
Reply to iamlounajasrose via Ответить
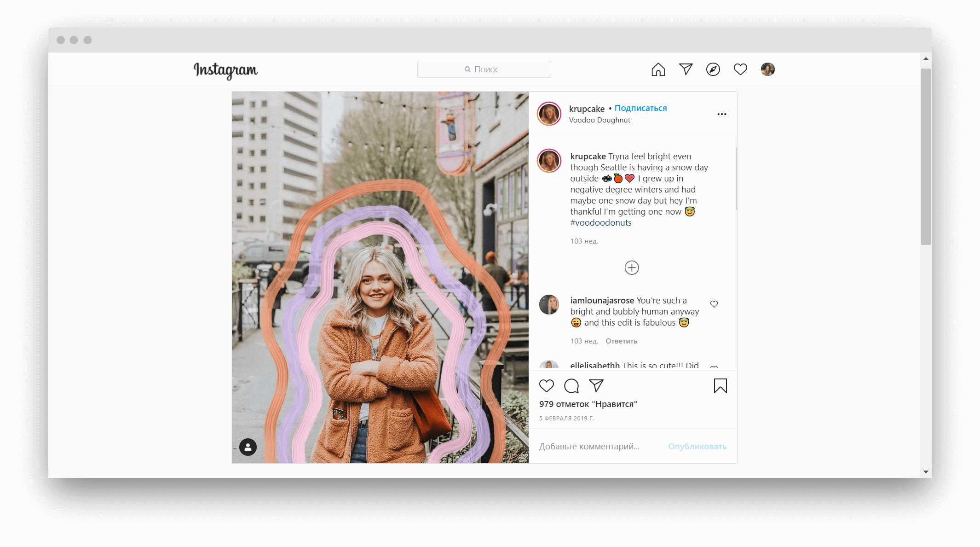point(621,341)
